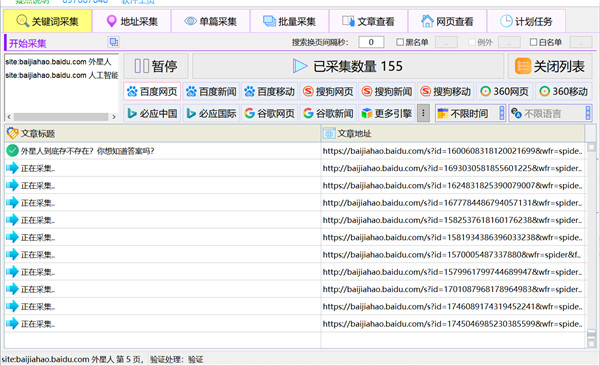The width and height of the screenshot is (600, 366).
Task: Open the 不限语言 dropdown
Action: tap(550, 113)
